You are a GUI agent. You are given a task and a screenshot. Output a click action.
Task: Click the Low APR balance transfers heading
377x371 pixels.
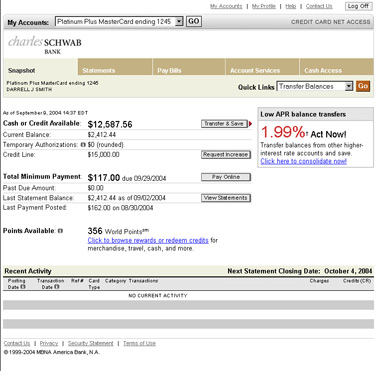[x=303, y=114]
